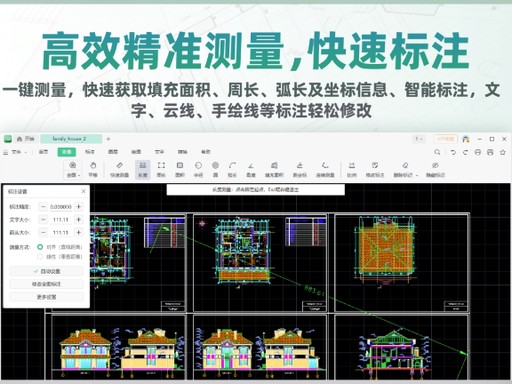Expand the delete annotation dropdown arrow

(x=417, y=175)
